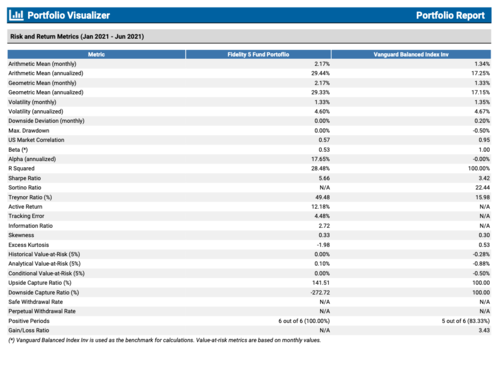Image resolution: width=500 pixels, height=367 pixels.
Task: Click the 15.98 Treynor Ratio value
Action: tap(483, 197)
